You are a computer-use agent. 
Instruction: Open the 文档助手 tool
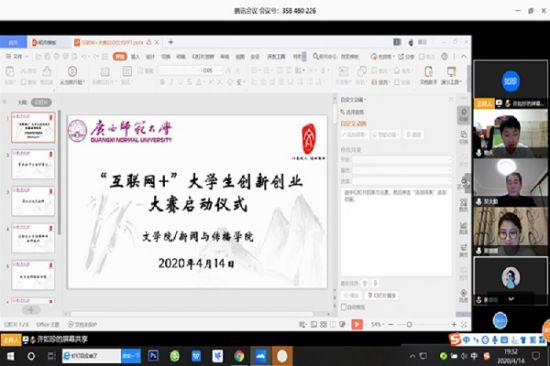[428, 75]
